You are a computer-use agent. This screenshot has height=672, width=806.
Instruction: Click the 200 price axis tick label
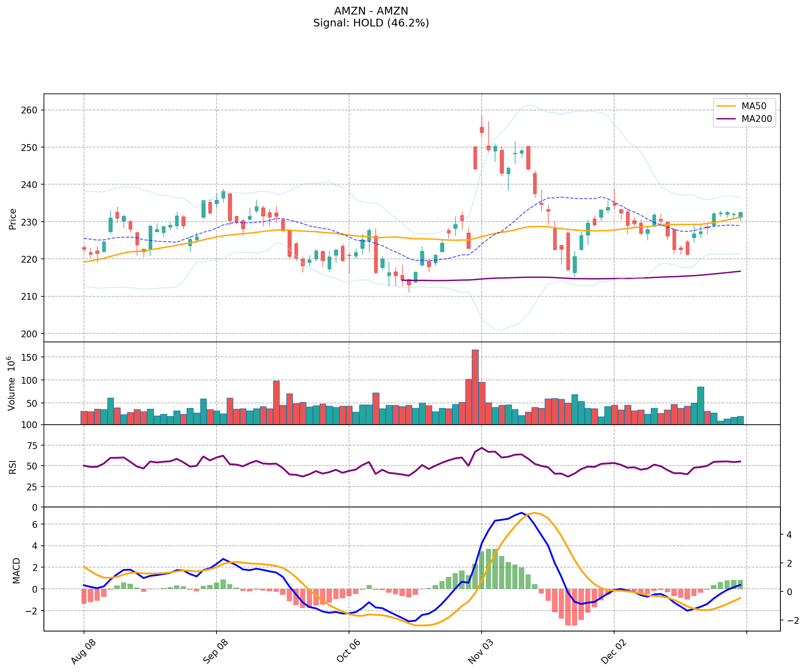(29, 333)
